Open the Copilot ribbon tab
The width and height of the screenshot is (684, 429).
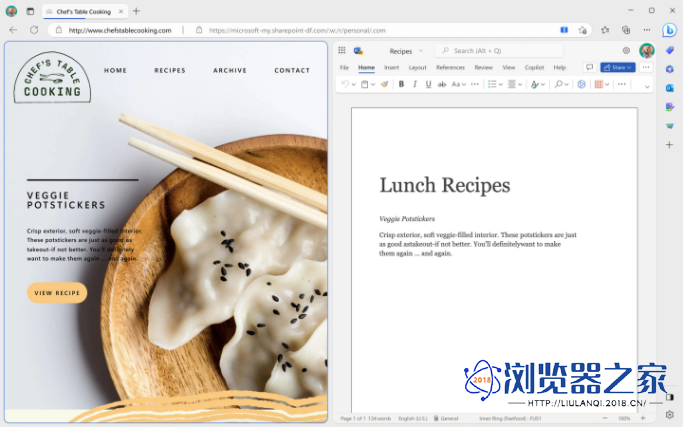(x=534, y=68)
